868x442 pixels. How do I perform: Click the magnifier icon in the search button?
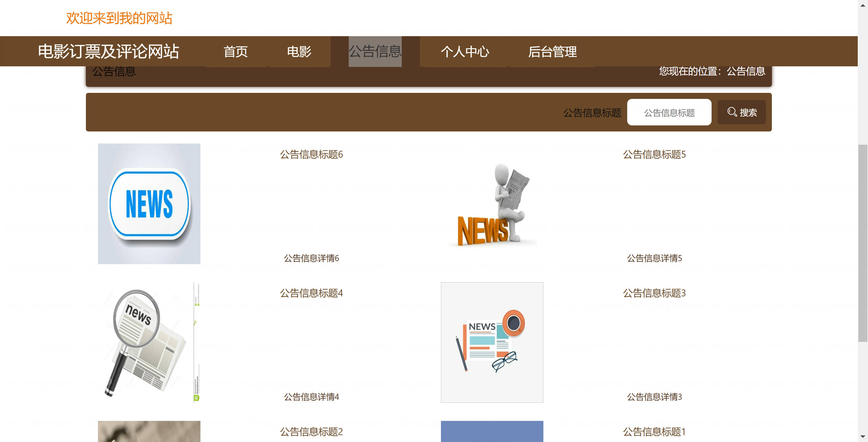(731, 112)
